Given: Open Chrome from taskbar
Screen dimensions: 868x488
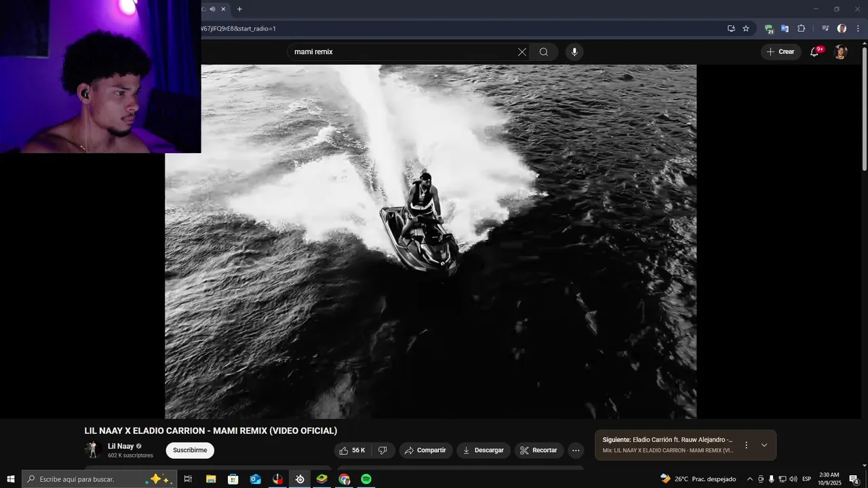Looking at the screenshot, I should (x=344, y=479).
